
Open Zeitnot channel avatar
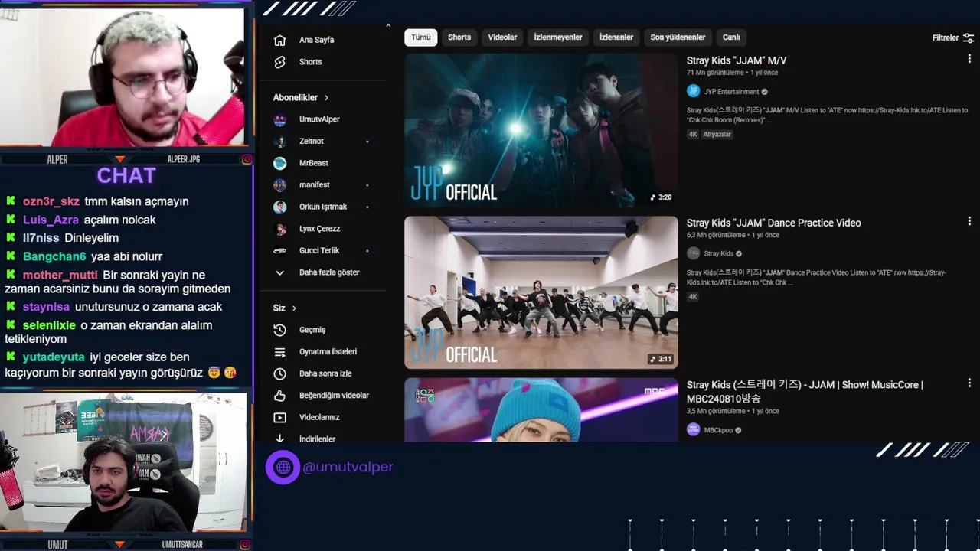[280, 142]
